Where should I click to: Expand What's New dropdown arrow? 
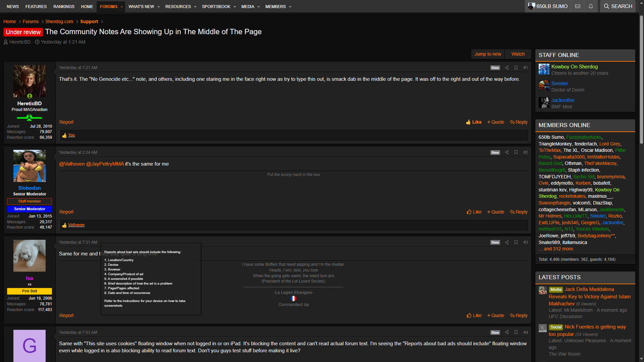click(158, 7)
